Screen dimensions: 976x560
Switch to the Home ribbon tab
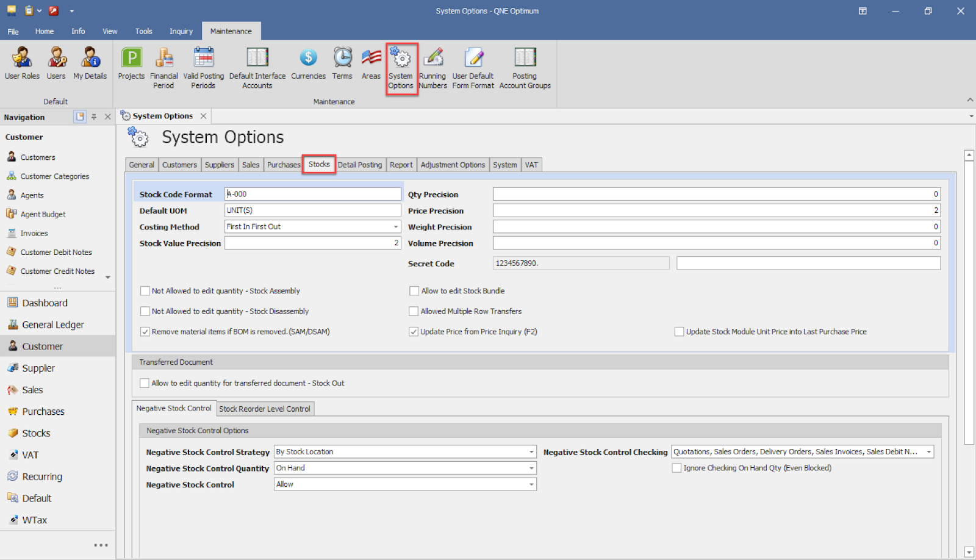(44, 31)
